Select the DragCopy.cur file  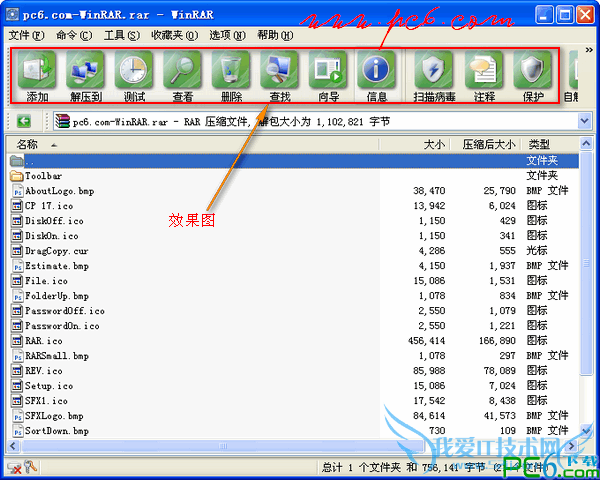(57, 251)
